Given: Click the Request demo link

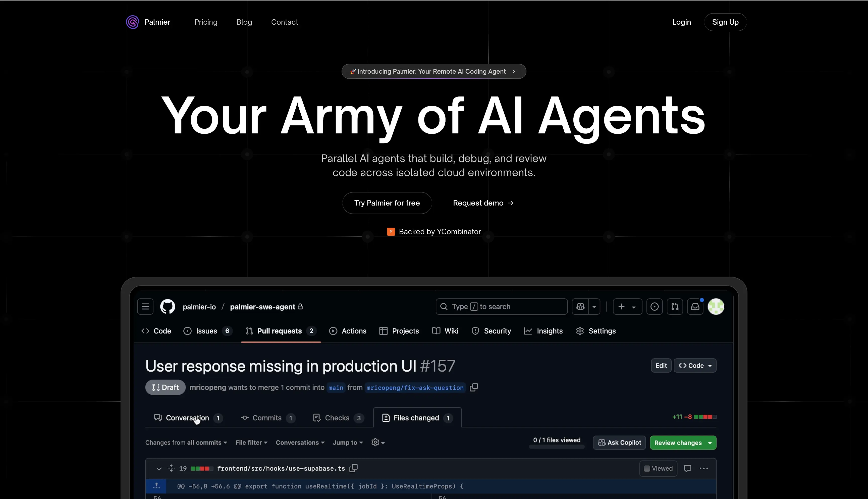Looking at the screenshot, I should point(483,203).
